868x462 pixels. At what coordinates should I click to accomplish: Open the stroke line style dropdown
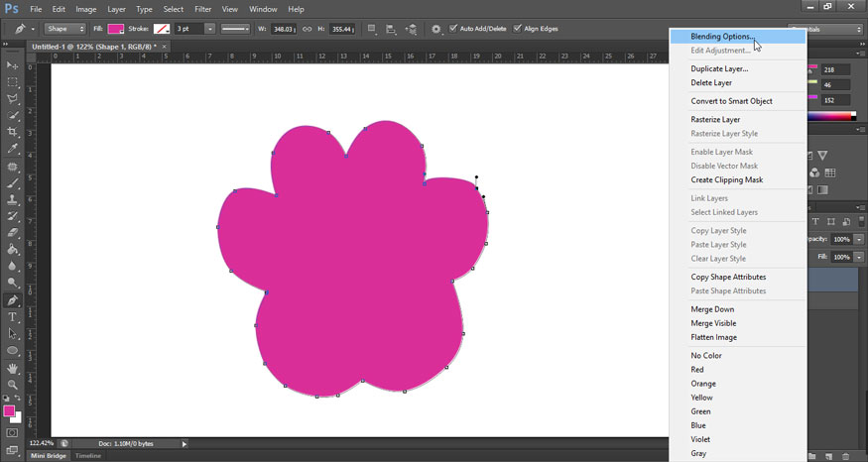(235, 29)
